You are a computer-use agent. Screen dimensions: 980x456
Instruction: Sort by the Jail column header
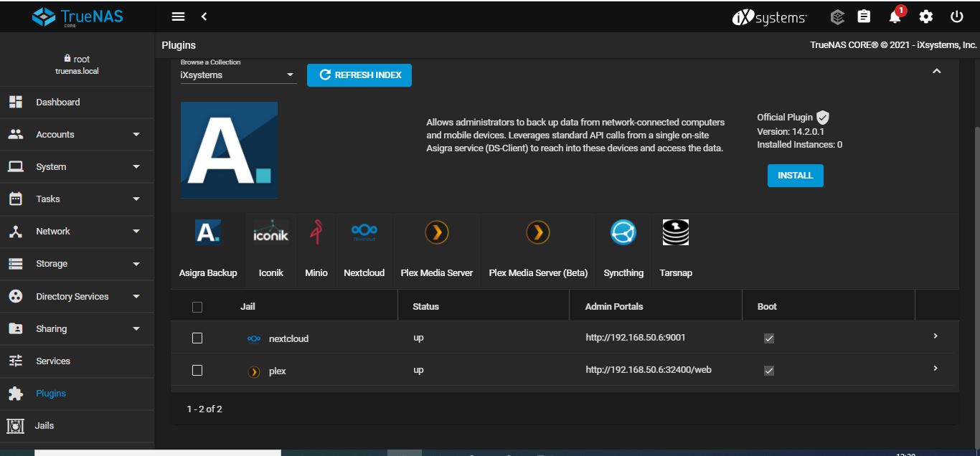[248, 306]
